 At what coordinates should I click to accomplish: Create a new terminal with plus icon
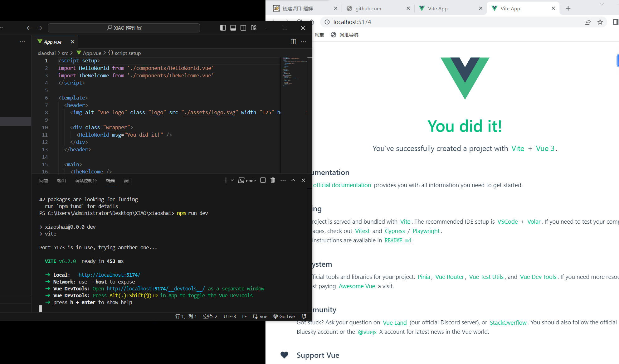(x=226, y=180)
